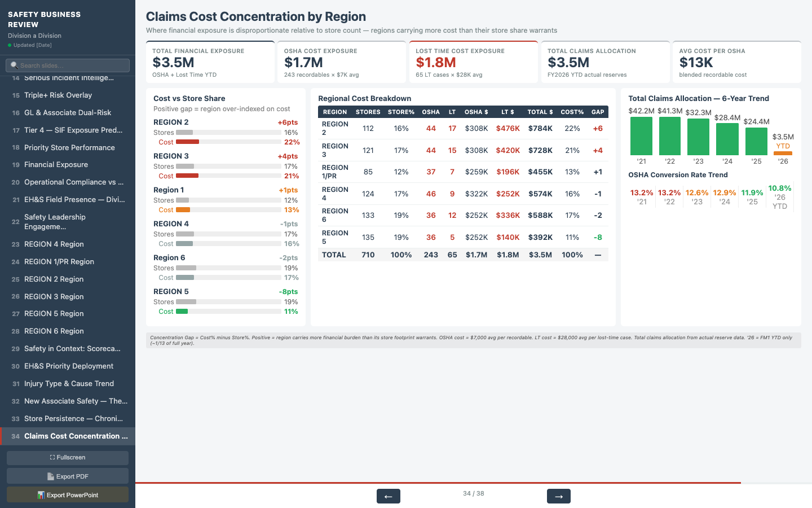812x508 pixels.
Task: Click the Region 2 red Cost bar
Action: tap(186, 142)
